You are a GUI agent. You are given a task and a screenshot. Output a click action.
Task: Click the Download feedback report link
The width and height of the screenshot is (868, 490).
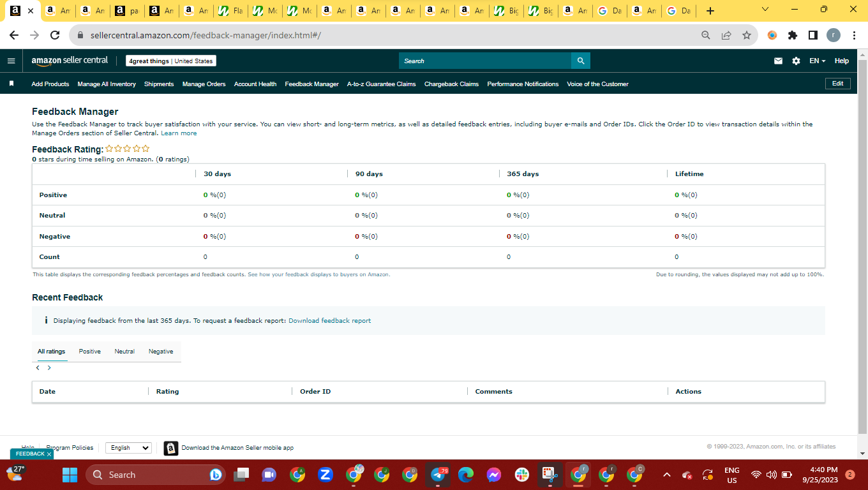(329, 321)
